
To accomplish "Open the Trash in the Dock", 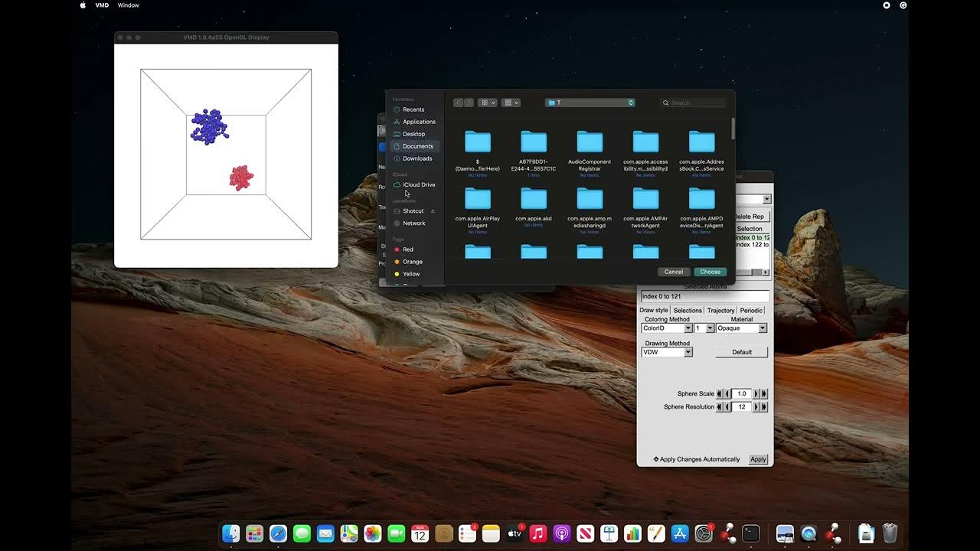I will point(890,533).
